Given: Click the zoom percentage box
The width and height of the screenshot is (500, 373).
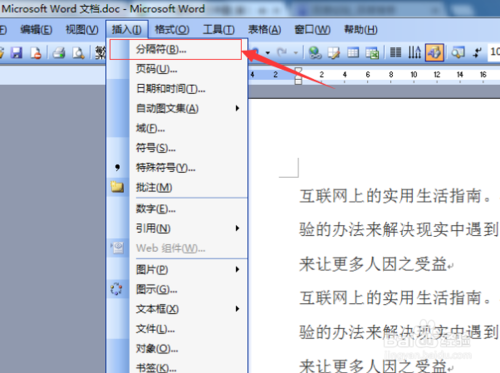Looking at the screenshot, I should 494,52.
